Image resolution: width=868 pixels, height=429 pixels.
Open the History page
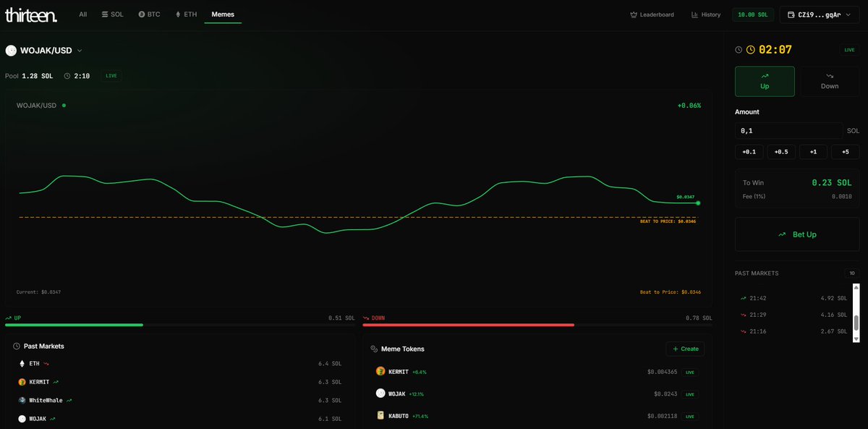(706, 14)
